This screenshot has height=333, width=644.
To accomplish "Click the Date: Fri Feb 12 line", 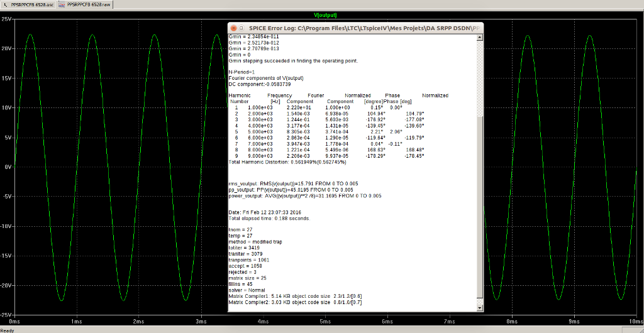I will pos(265,212).
